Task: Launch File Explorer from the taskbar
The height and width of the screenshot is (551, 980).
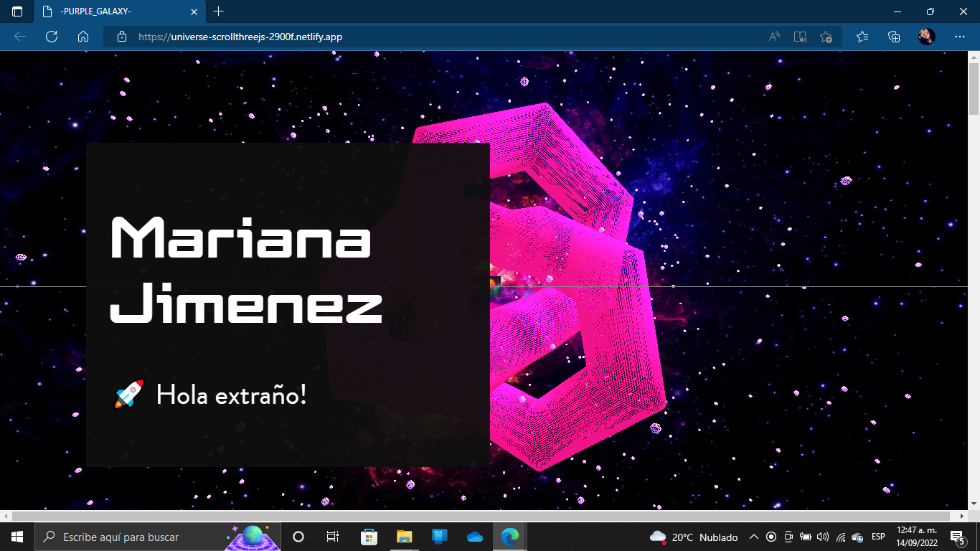Action: pyautogui.click(x=404, y=537)
